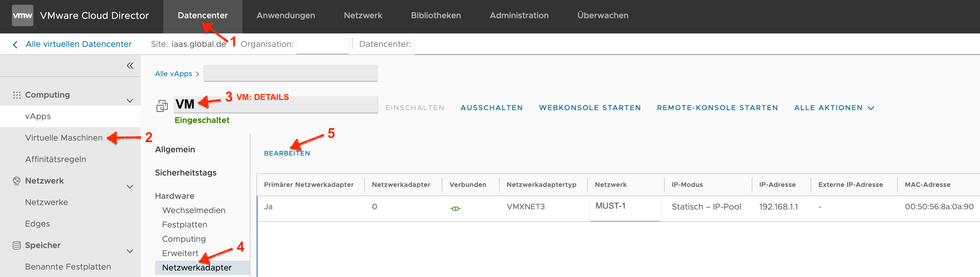980x277 pixels.
Task: Collapse the Speicher section chevron
Action: [x=130, y=251]
